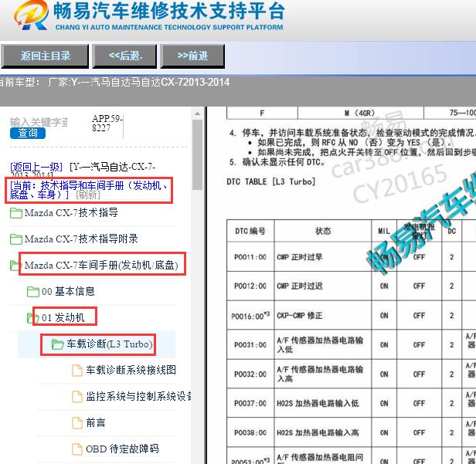Click the P0011:00 DTC cell

point(250,257)
